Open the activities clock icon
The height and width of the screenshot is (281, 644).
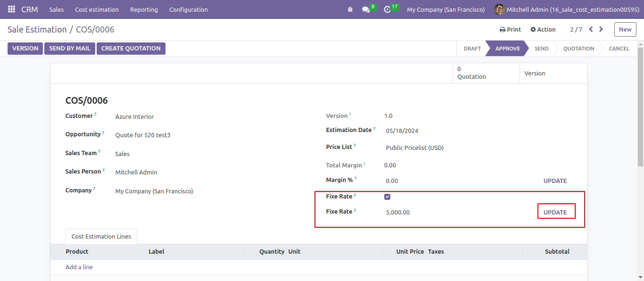click(x=388, y=9)
